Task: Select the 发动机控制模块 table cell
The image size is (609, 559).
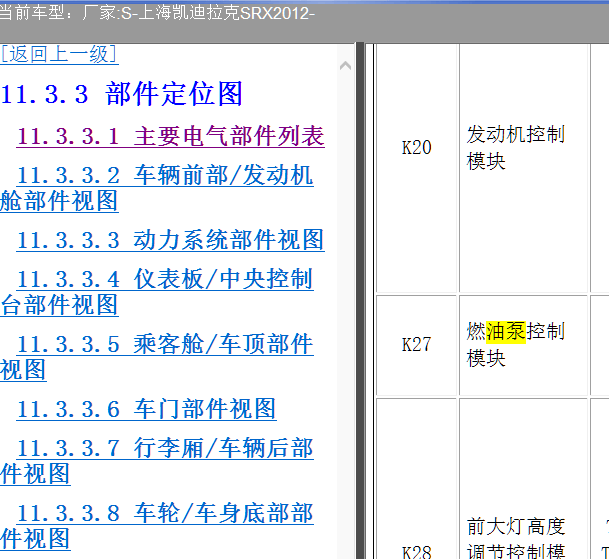Action: click(x=523, y=168)
